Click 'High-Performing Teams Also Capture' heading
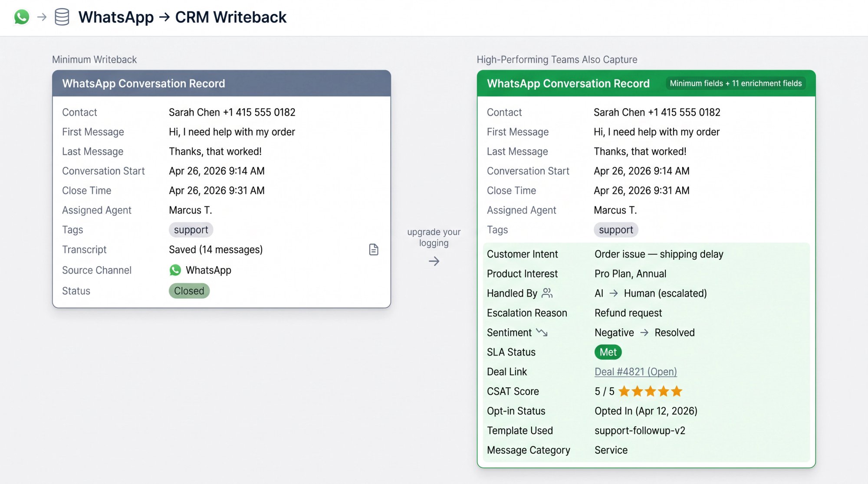Screen dimensions: 868x484 click(557, 59)
